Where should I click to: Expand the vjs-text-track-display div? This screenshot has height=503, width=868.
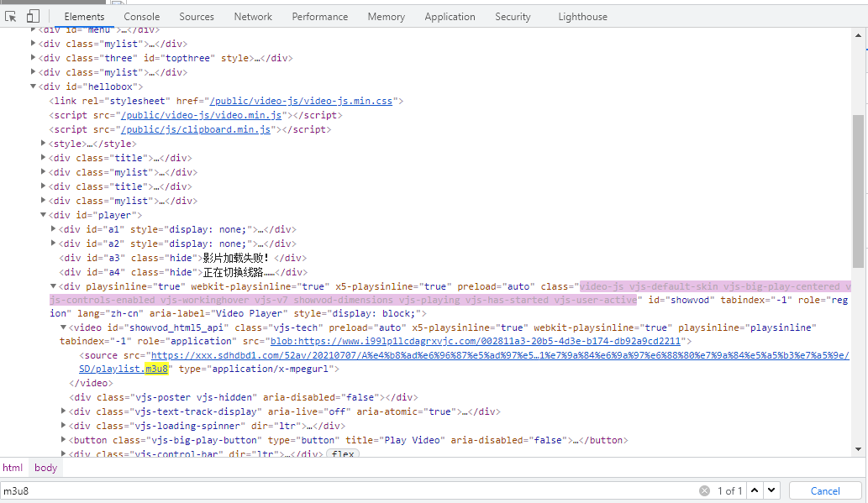[63, 411]
